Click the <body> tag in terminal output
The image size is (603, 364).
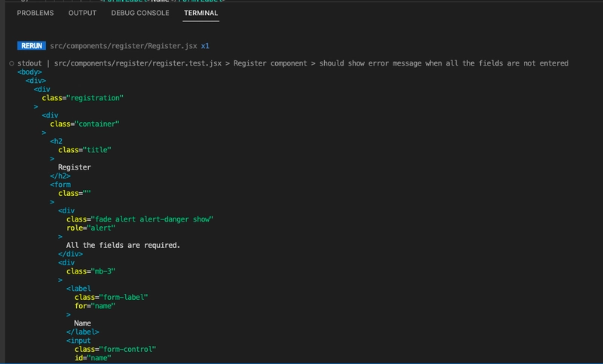pos(29,72)
